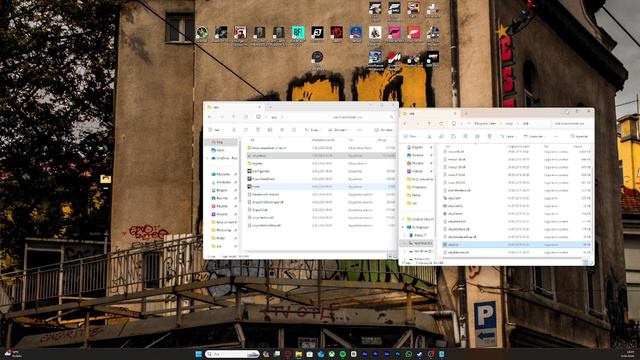Click Paste icon in right Explorer toolbar
Image resolution: width=640 pixels, height=360 pixels.
(x=453, y=136)
